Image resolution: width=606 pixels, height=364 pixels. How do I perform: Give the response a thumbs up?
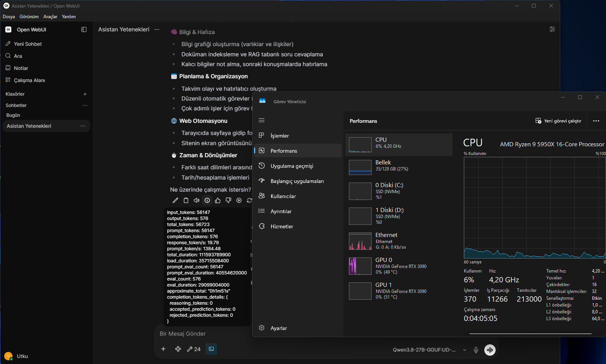click(218, 200)
